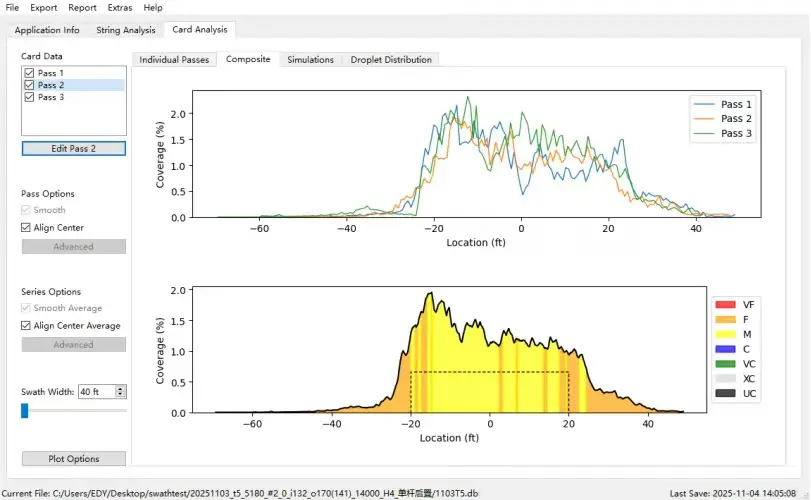Click the Swath Width value field
This screenshot has height=500, width=811.
coord(95,392)
